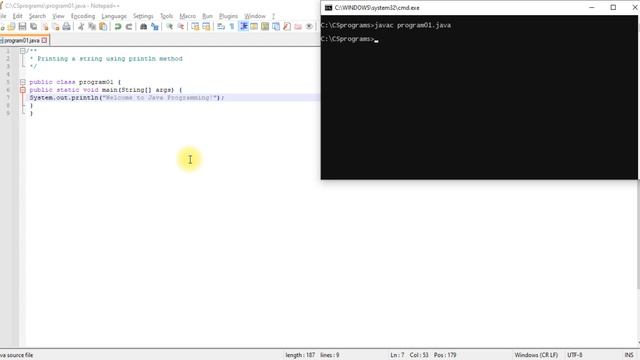Click line number 4 in the margin

[8, 74]
